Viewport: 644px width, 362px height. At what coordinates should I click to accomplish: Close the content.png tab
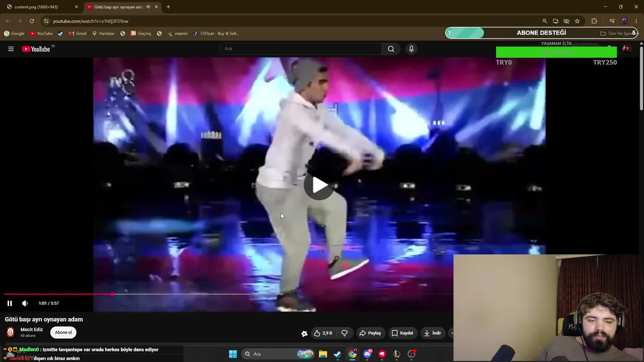pyautogui.click(x=76, y=7)
